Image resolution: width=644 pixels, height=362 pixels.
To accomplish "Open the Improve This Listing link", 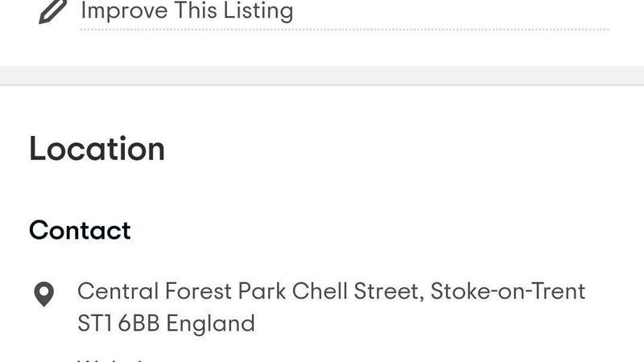I will click(187, 11).
